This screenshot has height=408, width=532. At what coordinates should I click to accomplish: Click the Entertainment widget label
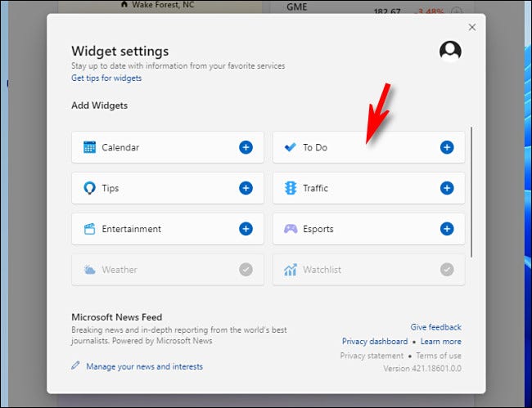[x=132, y=229]
